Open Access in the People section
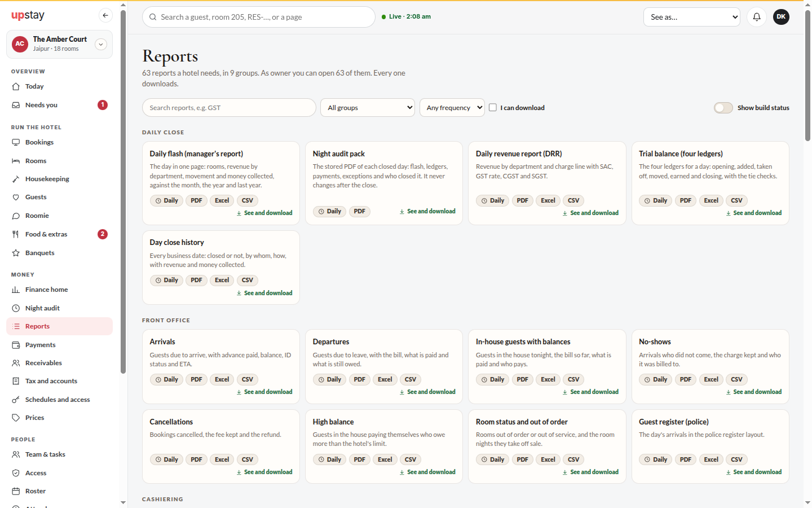812x508 pixels. 59,473
